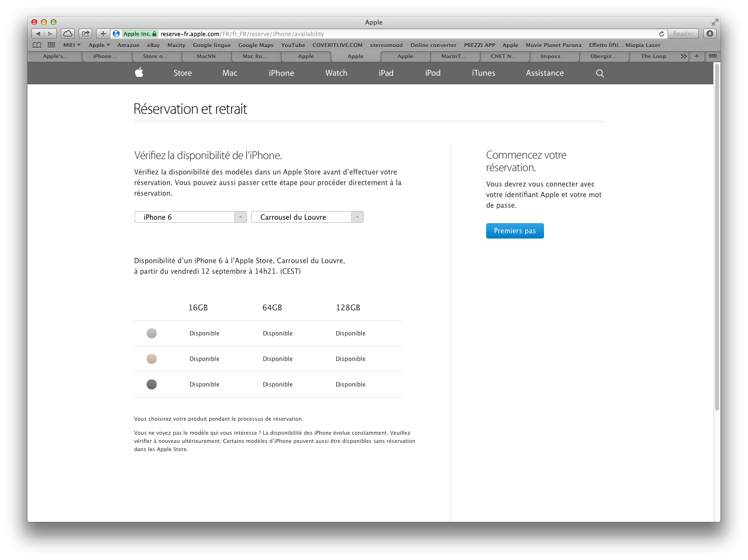The width and height of the screenshot is (748, 560).
Task: Open iPhone in Apple's site navigation
Action: pyautogui.click(x=282, y=73)
